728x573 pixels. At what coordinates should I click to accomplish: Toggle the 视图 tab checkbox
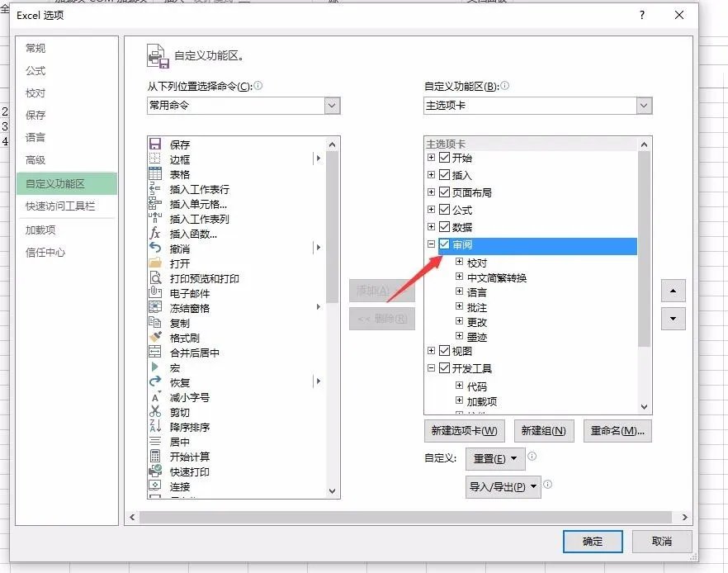tap(444, 352)
